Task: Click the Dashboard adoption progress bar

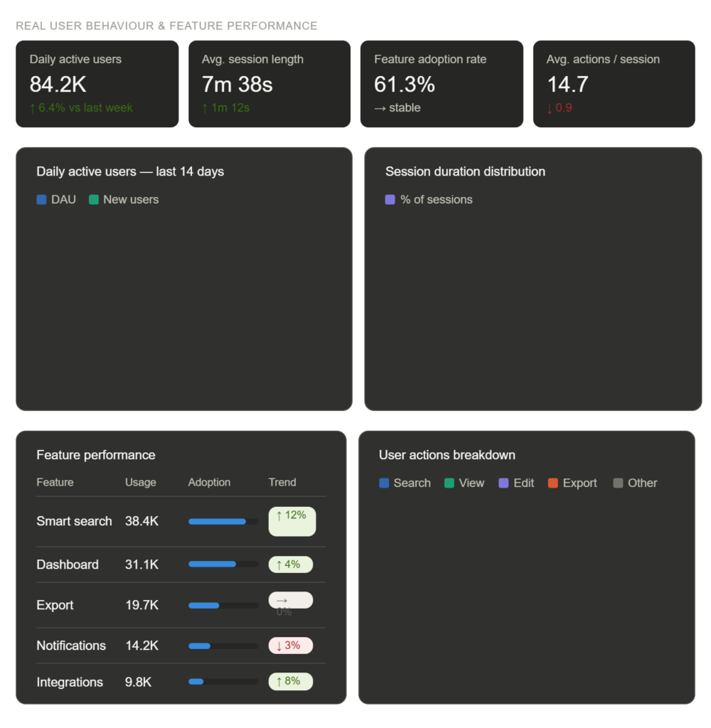Action: click(x=223, y=564)
